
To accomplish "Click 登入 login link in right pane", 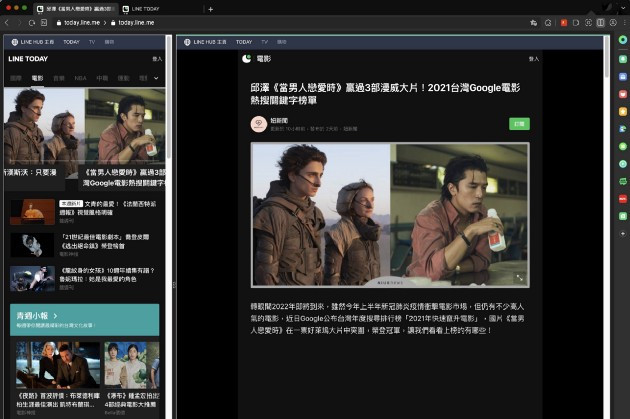I will tap(534, 59).
